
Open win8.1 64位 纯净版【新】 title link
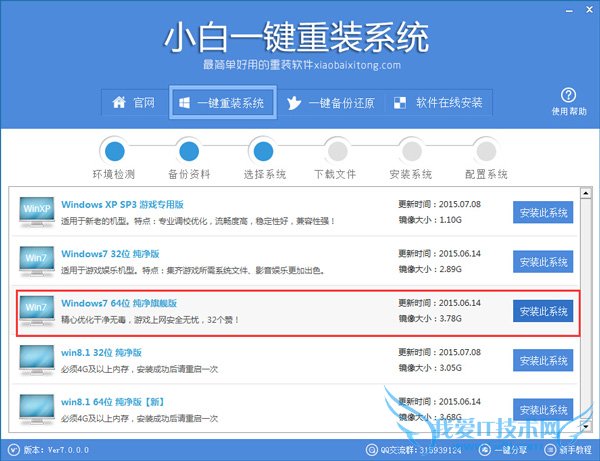(x=113, y=402)
